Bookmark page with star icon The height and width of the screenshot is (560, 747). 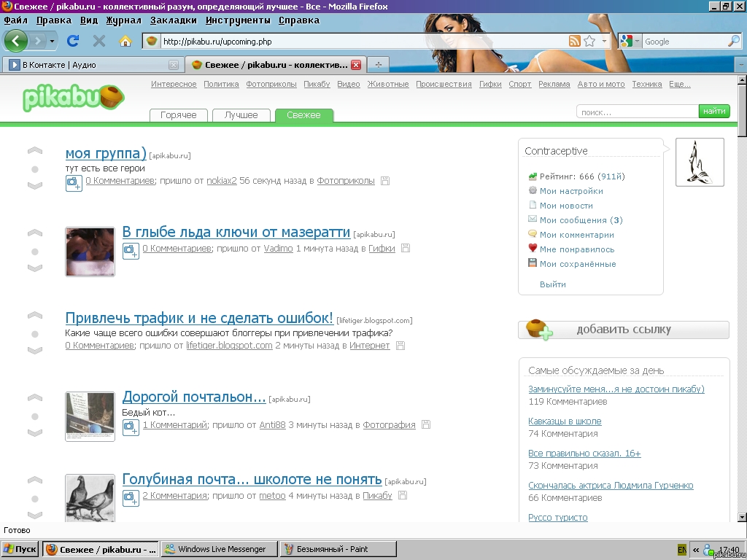click(x=589, y=42)
